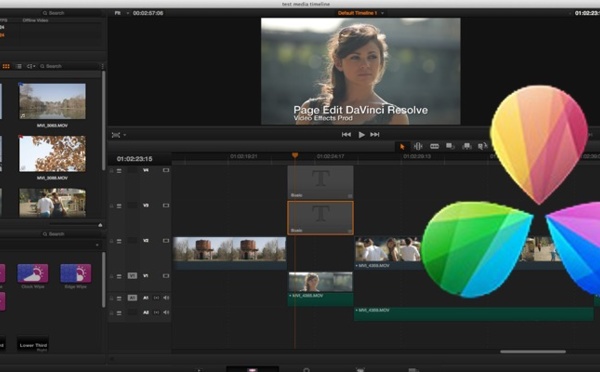Open the viewer transform overlay dropdown

tap(125, 135)
